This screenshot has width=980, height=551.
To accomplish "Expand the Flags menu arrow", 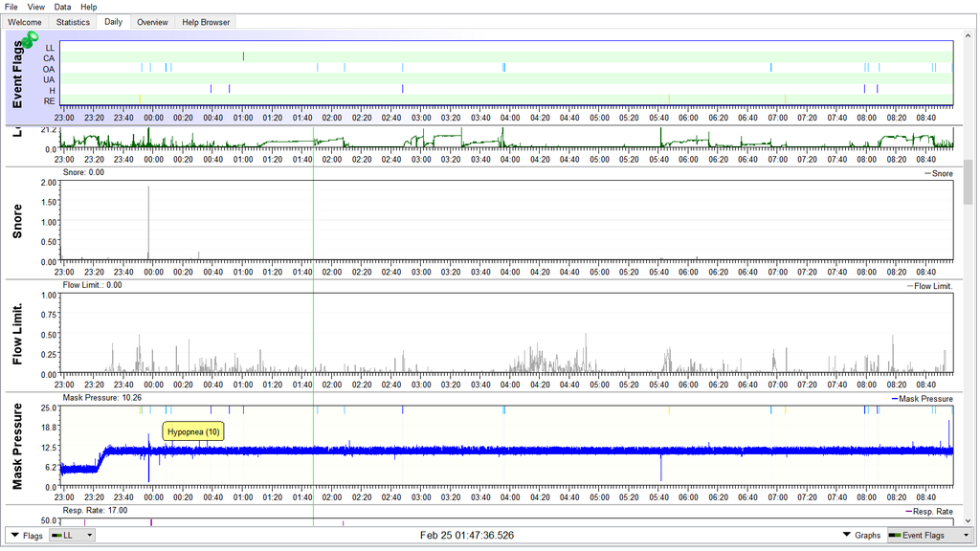I will [15, 536].
